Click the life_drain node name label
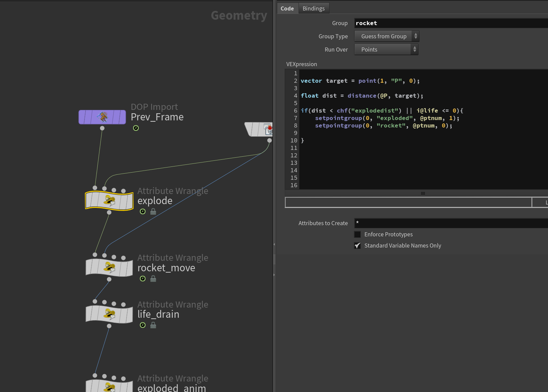This screenshot has height=392, width=548. coord(158,314)
